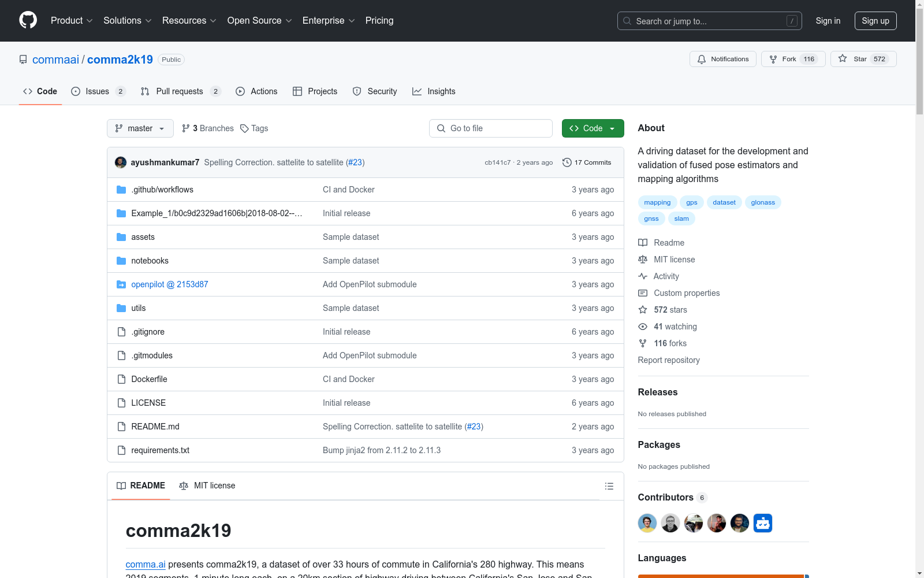
Task: Expand the Solutions menu
Action: (128, 21)
